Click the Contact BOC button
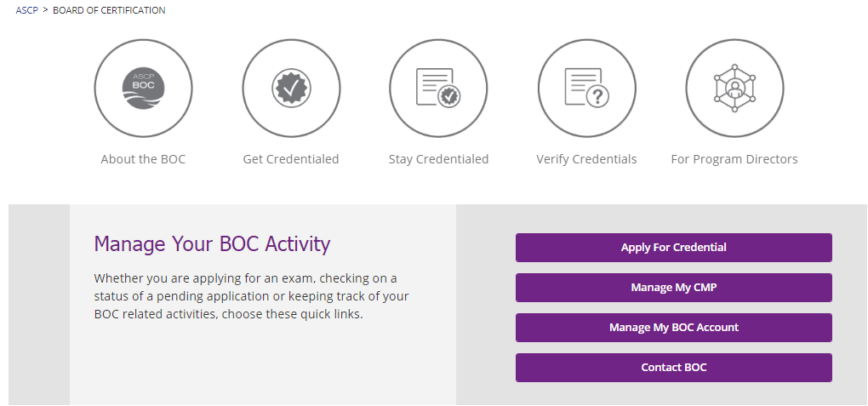 click(674, 367)
